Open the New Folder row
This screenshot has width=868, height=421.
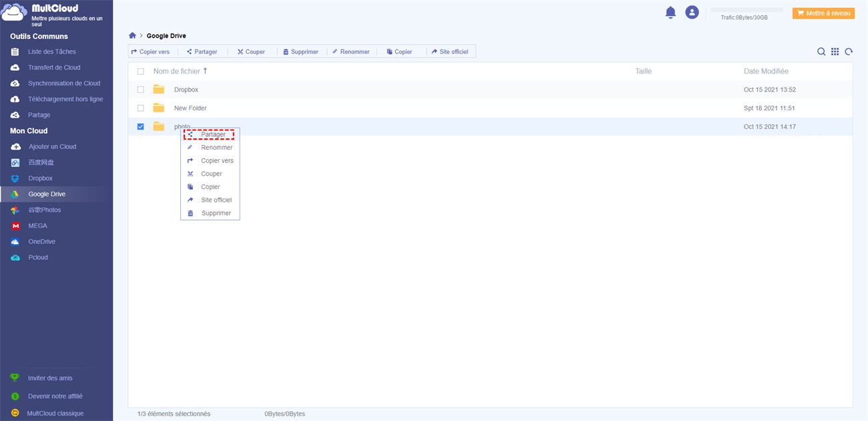[490, 108]
